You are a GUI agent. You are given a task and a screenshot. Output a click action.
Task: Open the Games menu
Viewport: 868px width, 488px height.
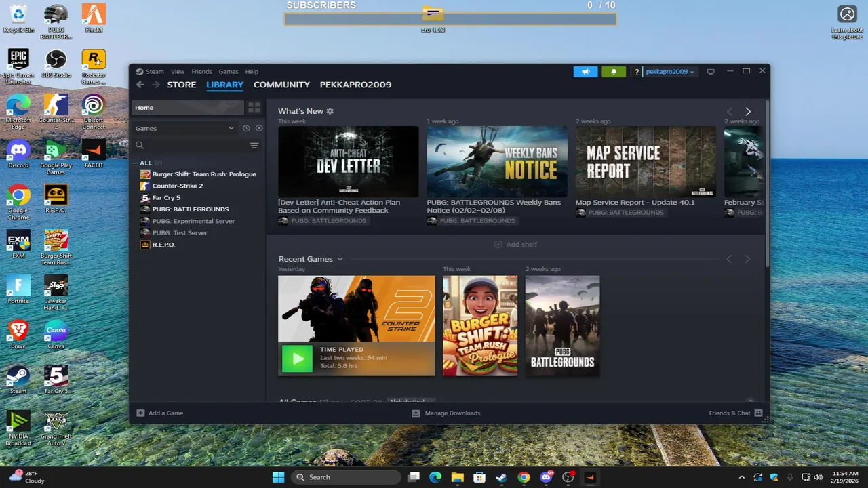tap(229, 71)
